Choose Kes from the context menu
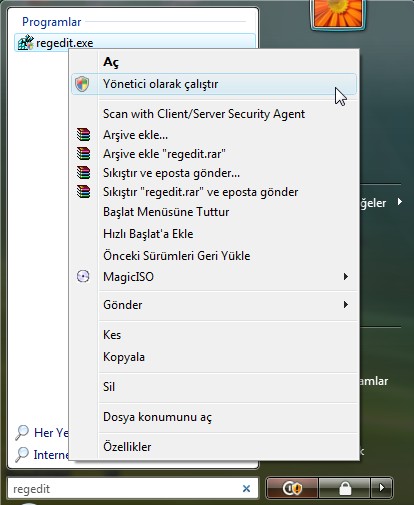 [214, 335]
